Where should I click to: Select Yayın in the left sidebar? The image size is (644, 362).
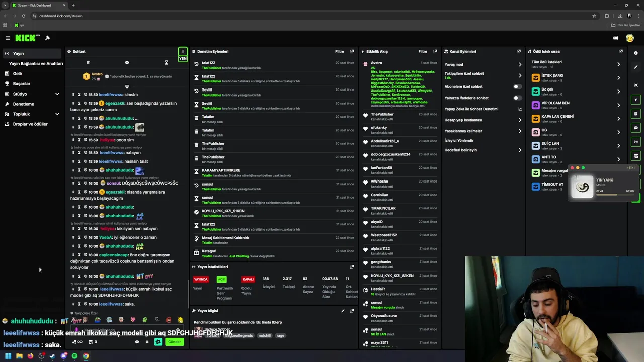[x=32, y=53]
